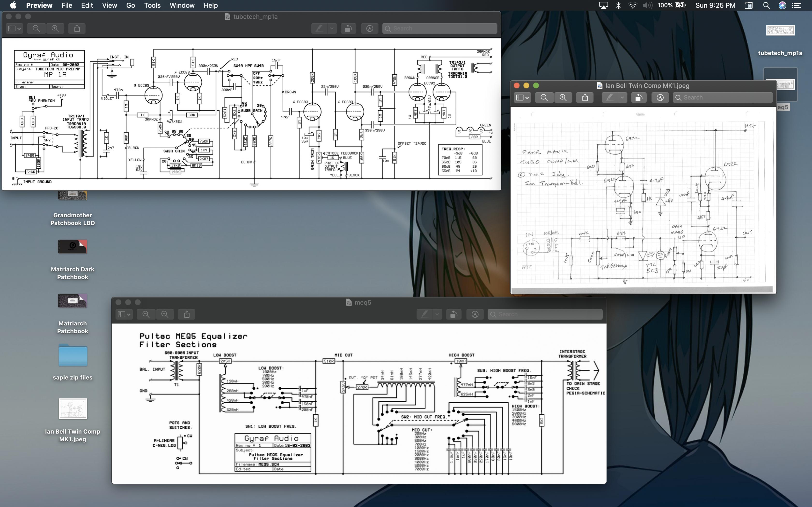
Task: Open sidebar view menu in meq5 window
Action: click(x=124, y=314)
